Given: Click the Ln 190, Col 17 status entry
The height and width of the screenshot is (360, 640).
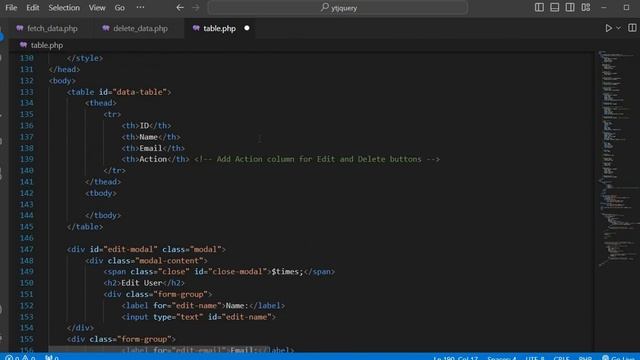Looking at the screenshot, I should tap(456, 358).
